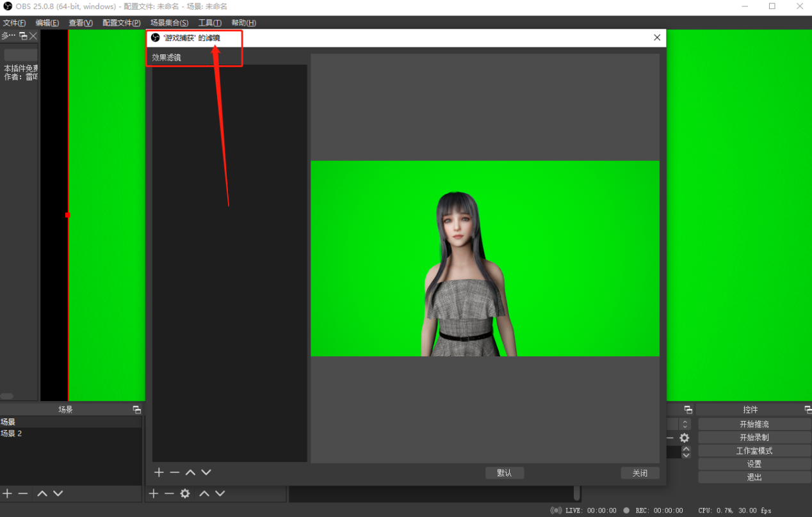Screen dimensions: 812x517
Task: Undock the 场景 panel using float icon
Action: coord(136,410)
